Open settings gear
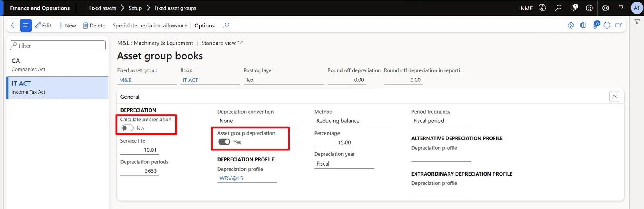 click(x=605, y=8)
